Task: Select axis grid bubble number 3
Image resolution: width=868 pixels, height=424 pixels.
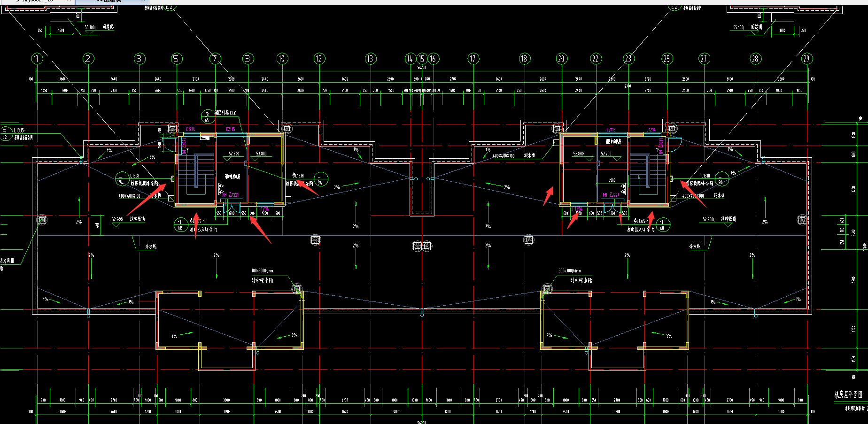Action: point(139,59)
